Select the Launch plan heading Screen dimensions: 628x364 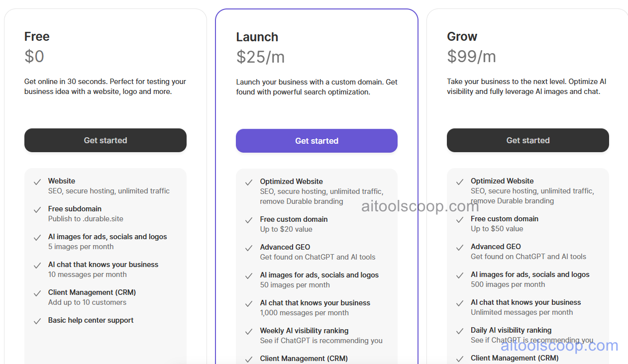tap(257, 37)
